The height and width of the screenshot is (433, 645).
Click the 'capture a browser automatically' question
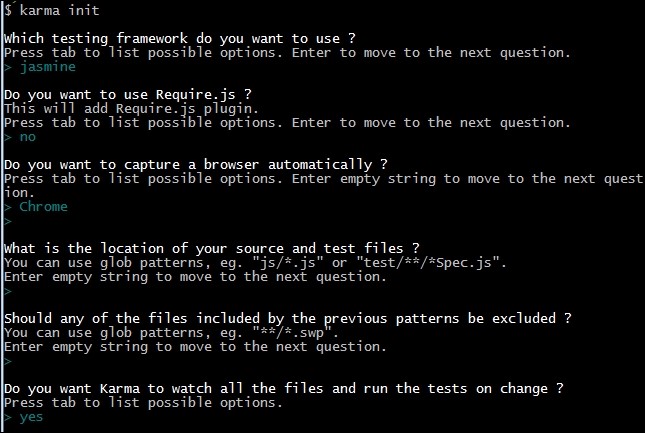196,164
